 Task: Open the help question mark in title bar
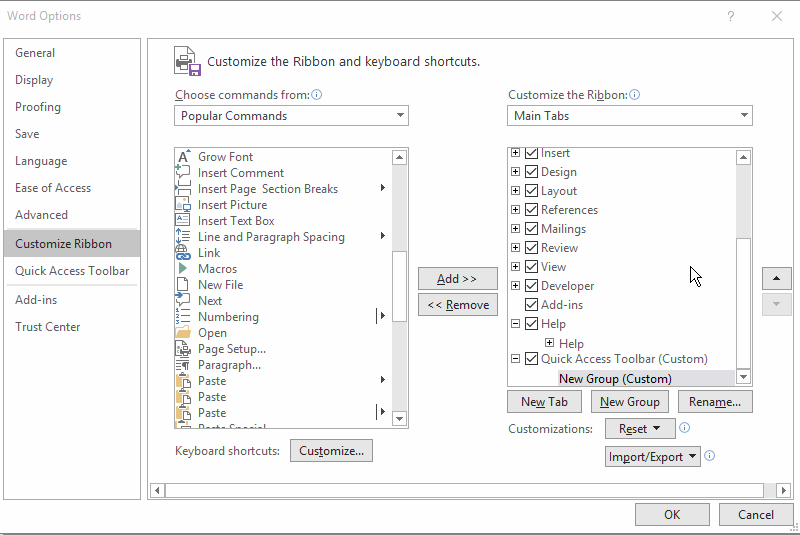(x=731, y=16)
